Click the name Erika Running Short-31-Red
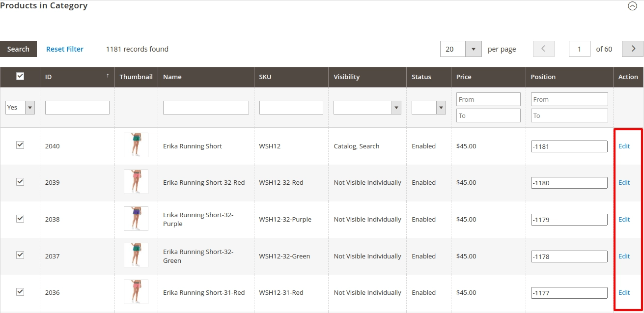 (x=204, y=292)
